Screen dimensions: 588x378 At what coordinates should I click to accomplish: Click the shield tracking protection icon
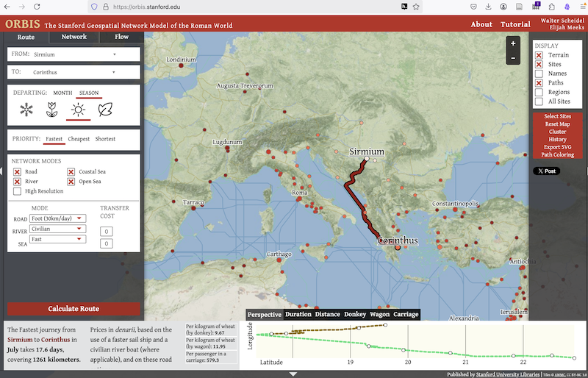[94, 7]
